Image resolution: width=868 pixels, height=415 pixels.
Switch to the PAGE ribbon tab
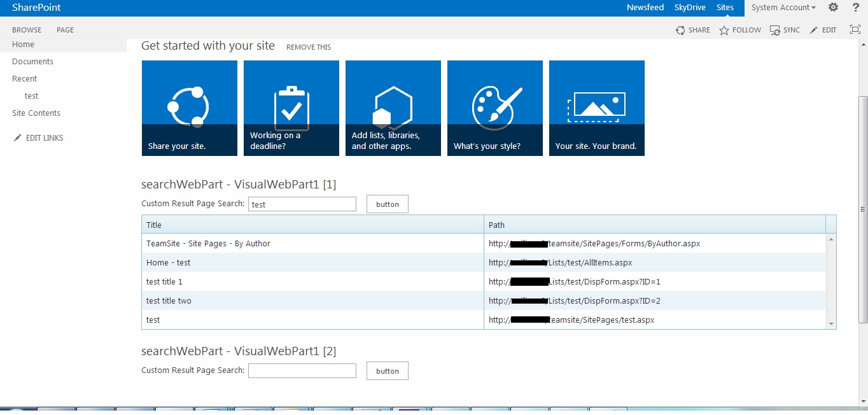tap(65, 30)
